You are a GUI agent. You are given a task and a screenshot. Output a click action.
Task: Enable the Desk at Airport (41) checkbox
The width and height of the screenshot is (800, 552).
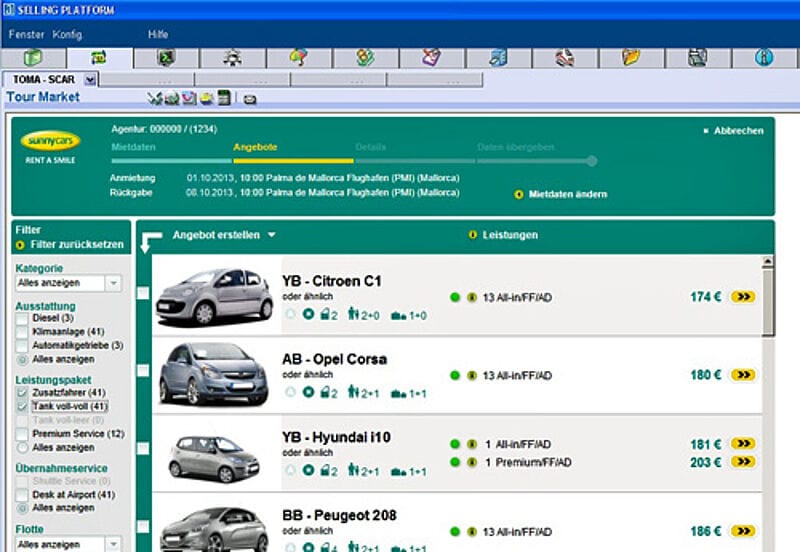click(x=22, y=495)
